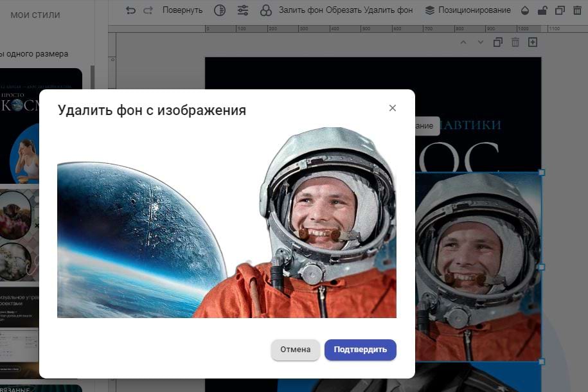Add a new page with the plus icon

tap(533, 42)
